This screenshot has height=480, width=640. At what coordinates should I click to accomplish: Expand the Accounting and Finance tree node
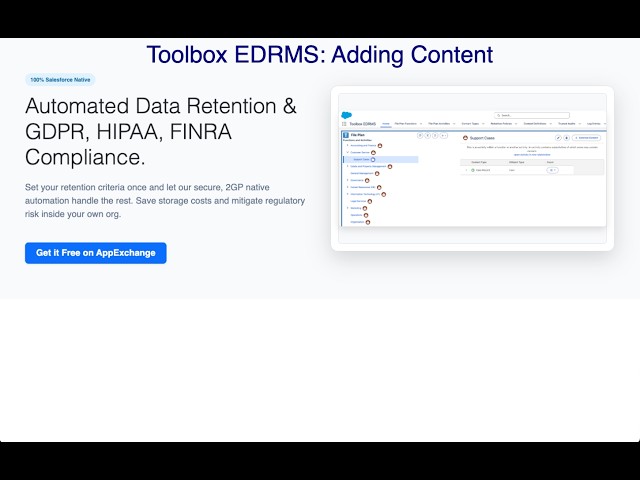click(347, 145)
